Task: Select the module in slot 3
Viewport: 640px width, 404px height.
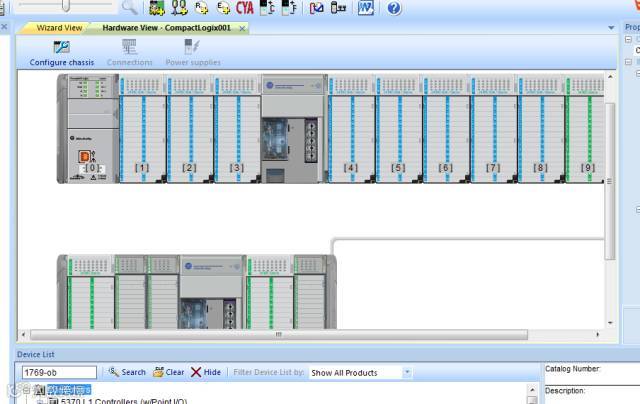Action: pyautogui.click(x=238, y=128)
